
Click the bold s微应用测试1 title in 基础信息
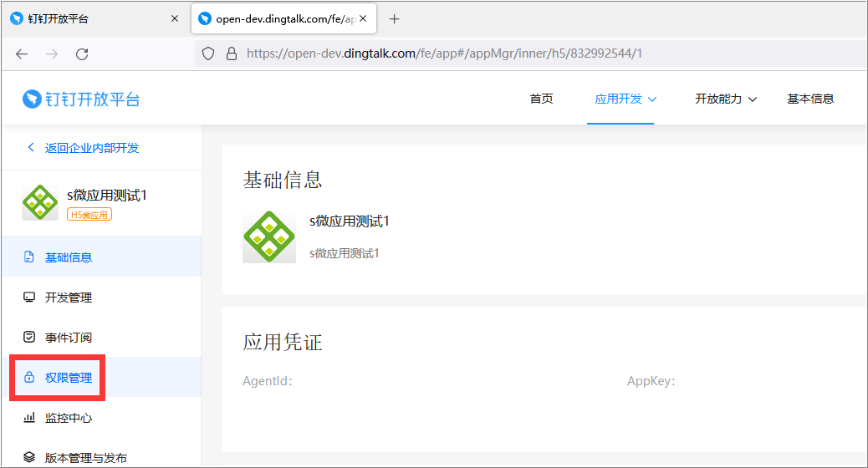350,221
